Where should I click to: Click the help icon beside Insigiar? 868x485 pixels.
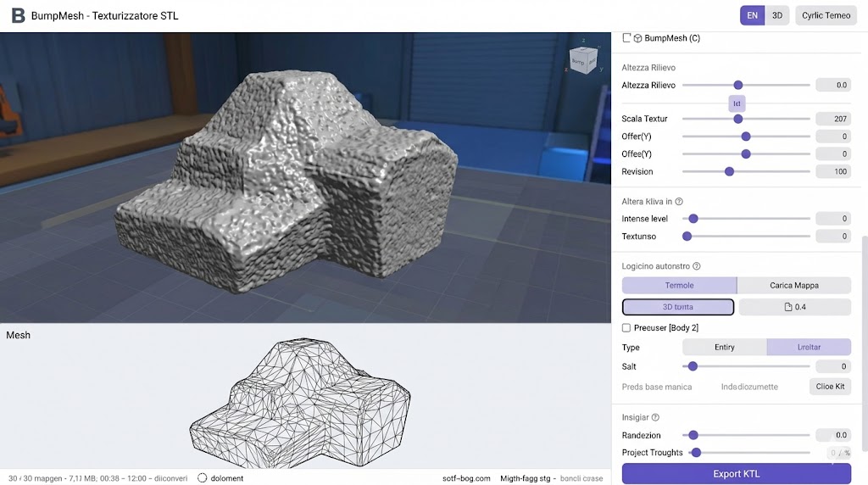pos(655,417)
